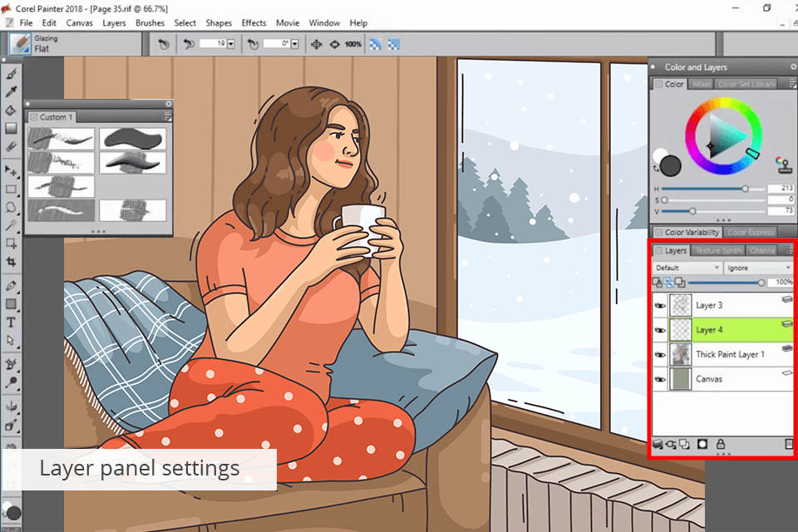Viewport: 798px width, 532px height.
Task: Toggle Preserve Transparency button in Layers panel
Action: (x=658, y=283)
